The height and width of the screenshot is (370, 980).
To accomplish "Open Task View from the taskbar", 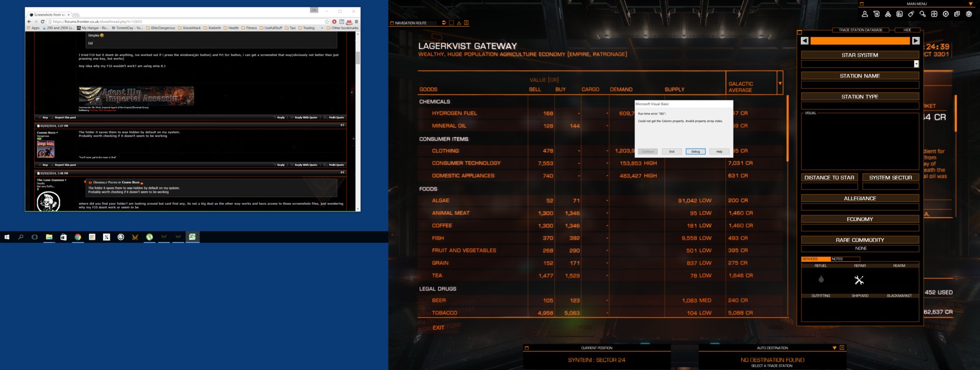I will 35,237.
